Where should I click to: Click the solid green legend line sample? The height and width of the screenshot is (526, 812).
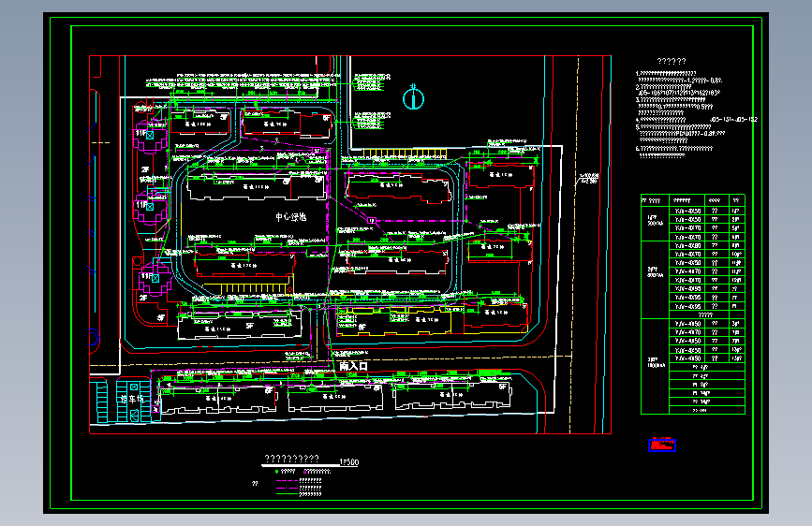pyautogui.click(x=288, y=494)
